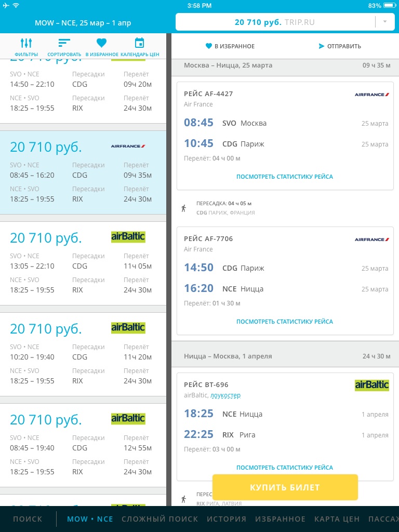The width and height of the screenshot is (399, 532).
Task: Go to the КАРТА ЦЕН tab
Action: (337, 519)
